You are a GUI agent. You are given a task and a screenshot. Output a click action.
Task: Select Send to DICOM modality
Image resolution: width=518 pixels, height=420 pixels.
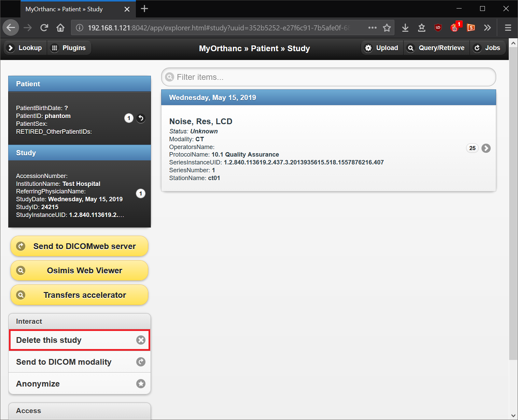79,362
